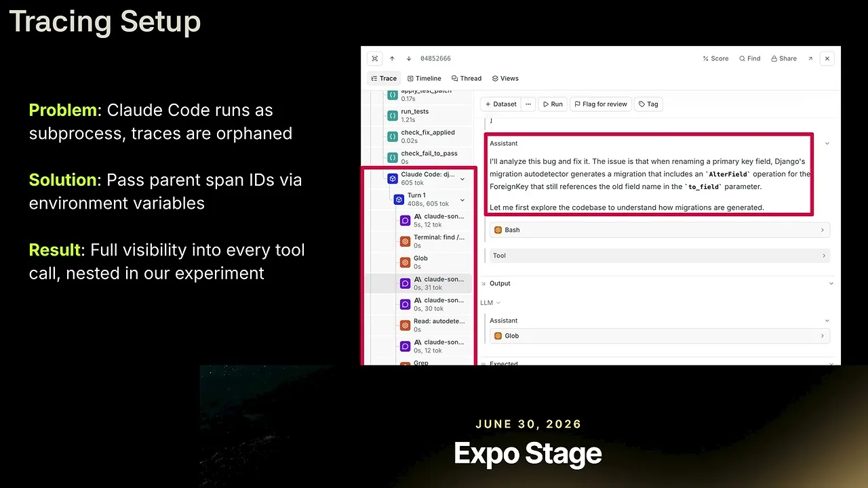Click the Run button
Screen dimensions: 868x488
552,104
